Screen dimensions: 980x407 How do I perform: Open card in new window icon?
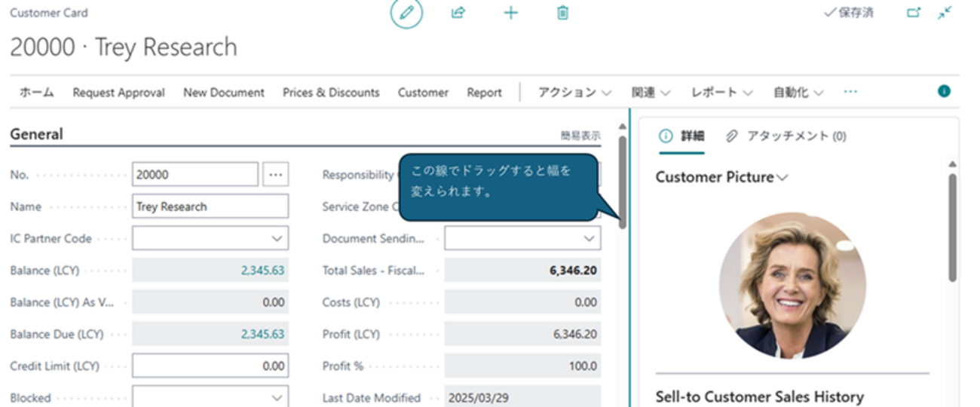[914, 13]
